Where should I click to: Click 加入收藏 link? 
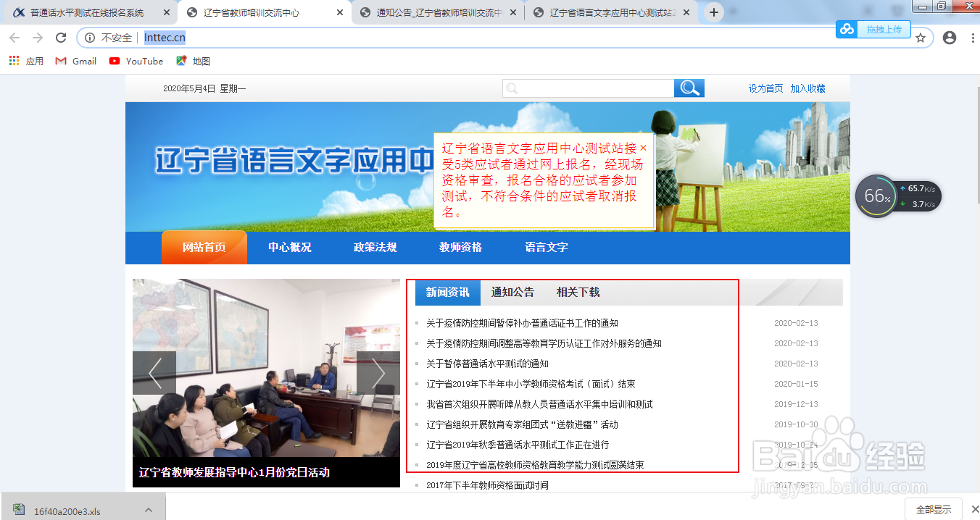click(808, 88)
